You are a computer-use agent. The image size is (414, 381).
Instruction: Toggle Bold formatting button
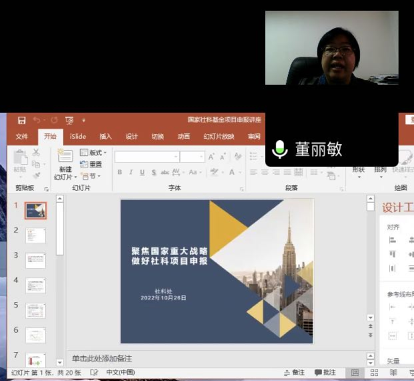click(x=120, y=172)
